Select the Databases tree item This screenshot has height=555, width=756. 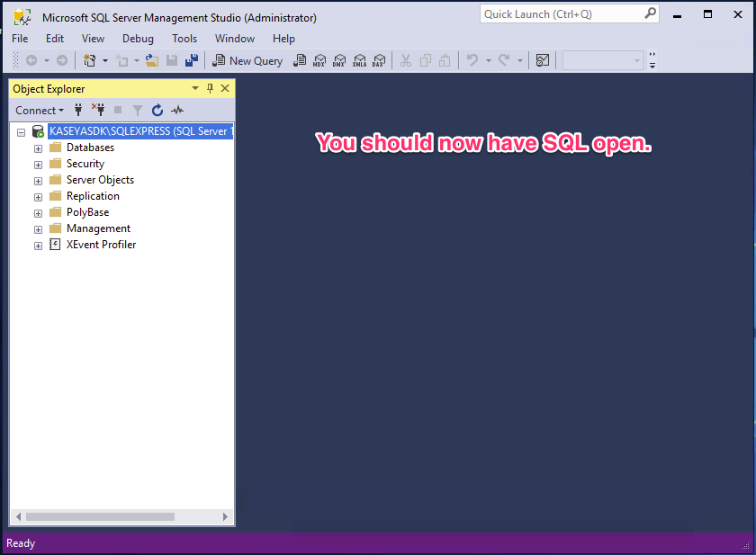click(x=90, y=148)
